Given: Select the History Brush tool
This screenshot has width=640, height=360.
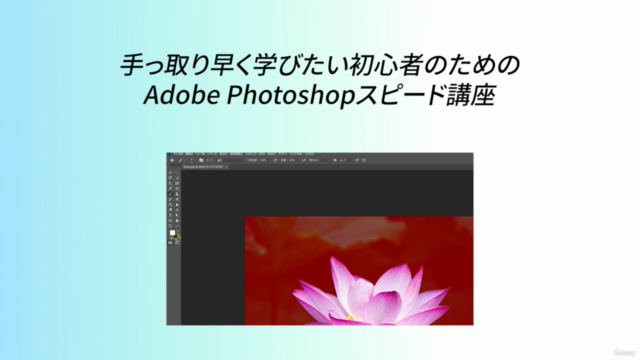Looking at the screenshot, I should coord(170,199).
